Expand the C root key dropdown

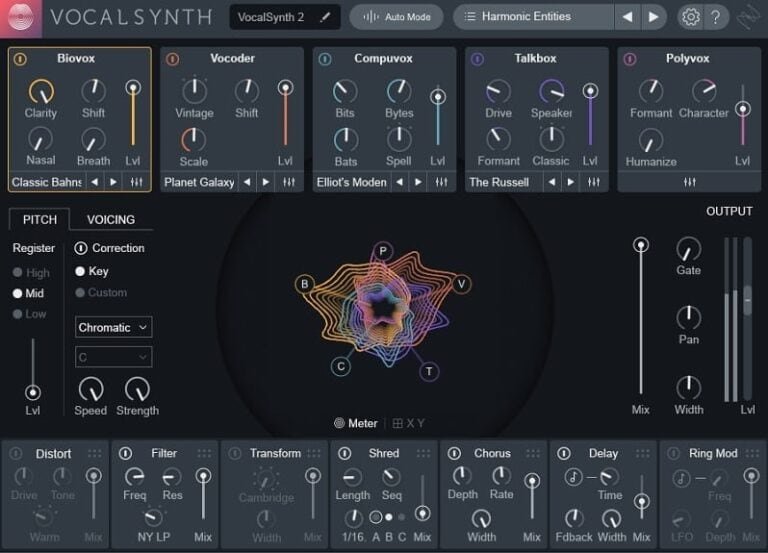[x=114, y=357]
